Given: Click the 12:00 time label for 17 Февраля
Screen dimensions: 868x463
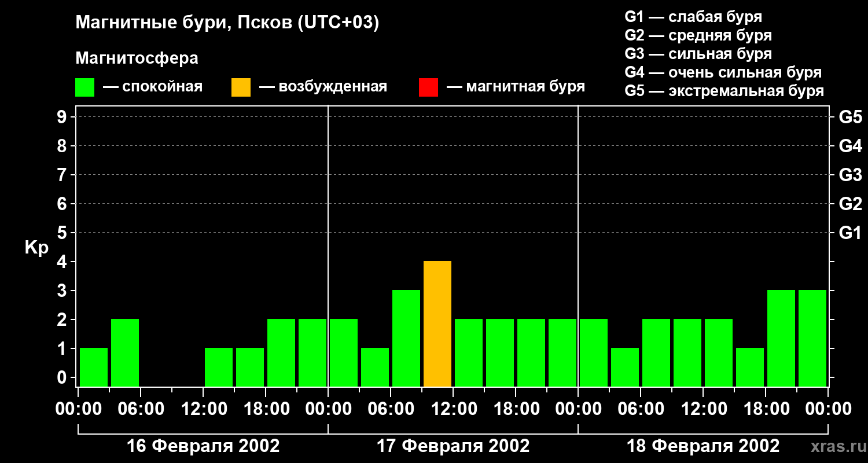Looking at the screenshot, I should click(453, 409).
